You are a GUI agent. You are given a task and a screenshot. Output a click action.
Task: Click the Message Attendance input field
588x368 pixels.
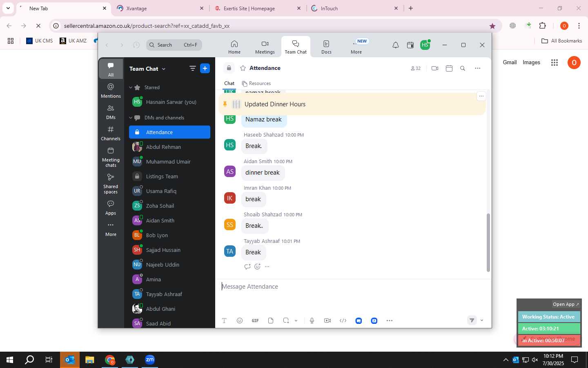pos(353,287)
